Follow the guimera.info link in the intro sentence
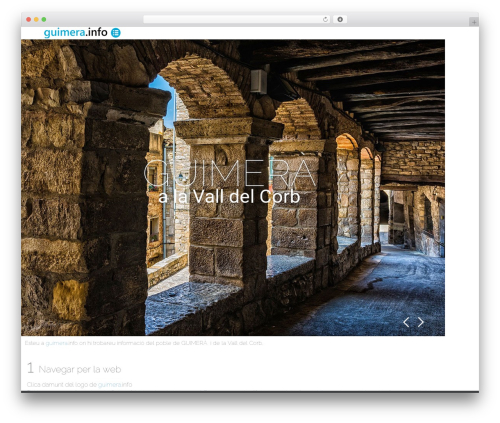The image size is (500, 423). click(x=61, y=343)
